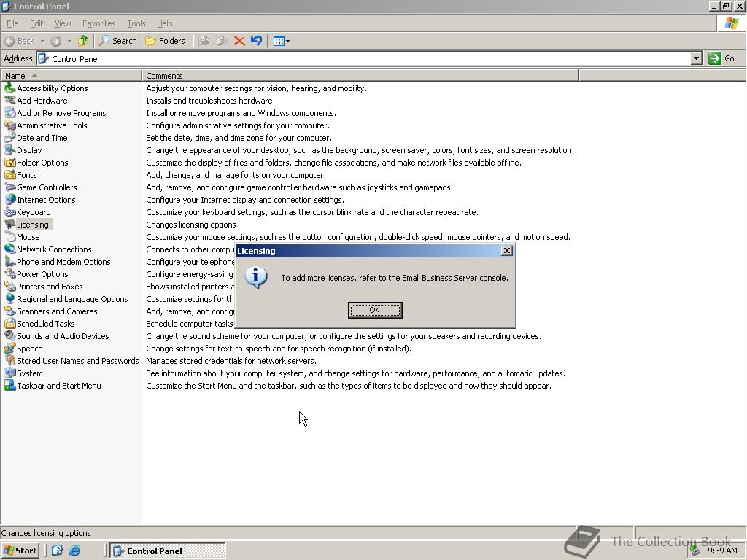Open the Edit menu
Viewport: 747px width, 560px height.
click(x=36, y=23)
